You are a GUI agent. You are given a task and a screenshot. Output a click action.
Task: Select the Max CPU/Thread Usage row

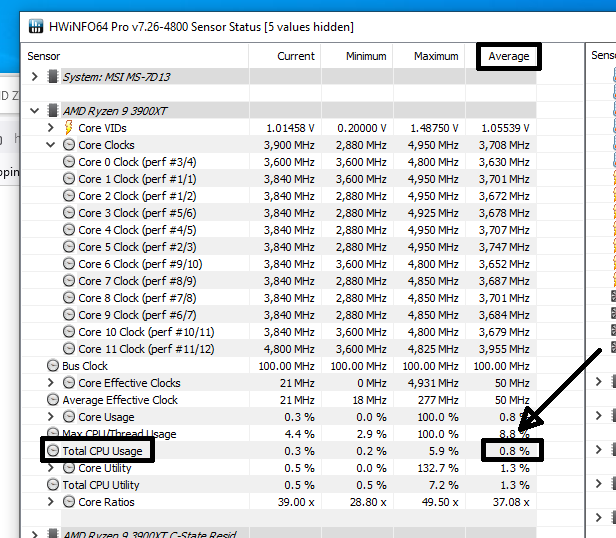(x=279, y=434)
